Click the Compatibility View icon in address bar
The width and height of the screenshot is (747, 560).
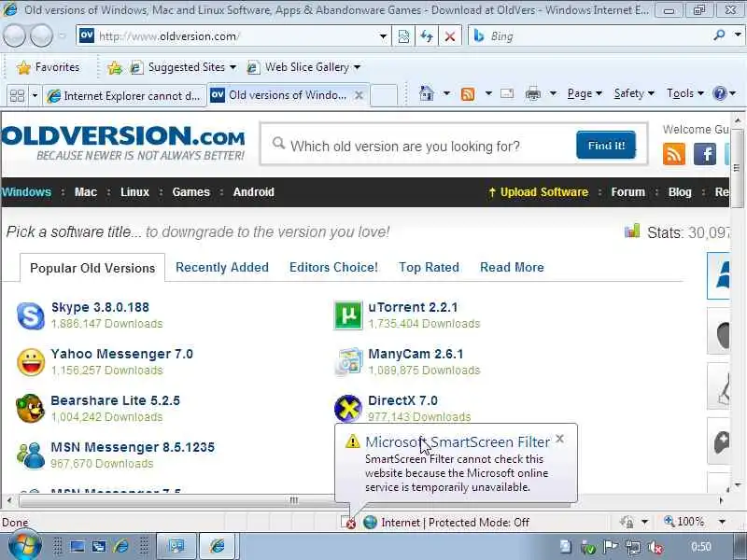click(403, 36)
